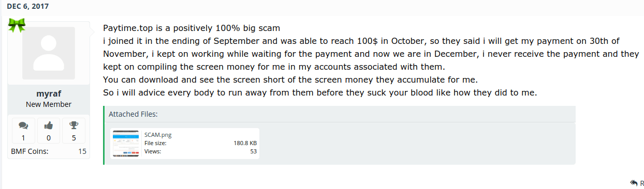This screenshot has width=644, height=189.
Task: Open the SCAM.png attachment thumbnail
Action: click(x=126, y=144)
